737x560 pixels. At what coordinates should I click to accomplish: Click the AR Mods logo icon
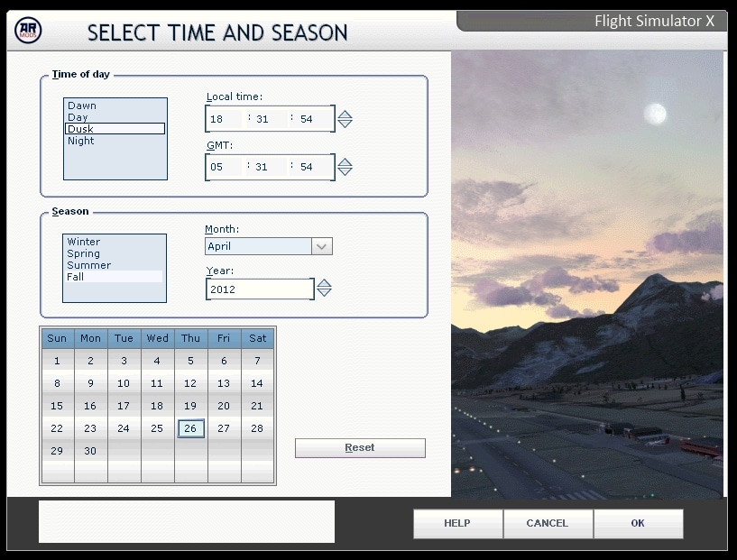point(27,31)
